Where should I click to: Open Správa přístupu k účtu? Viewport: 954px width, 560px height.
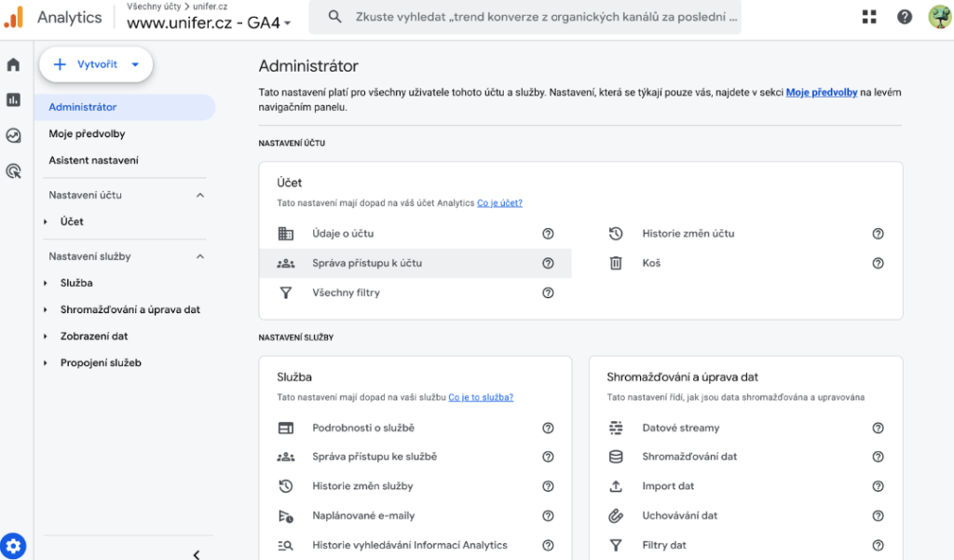click(x=366, y=264)
